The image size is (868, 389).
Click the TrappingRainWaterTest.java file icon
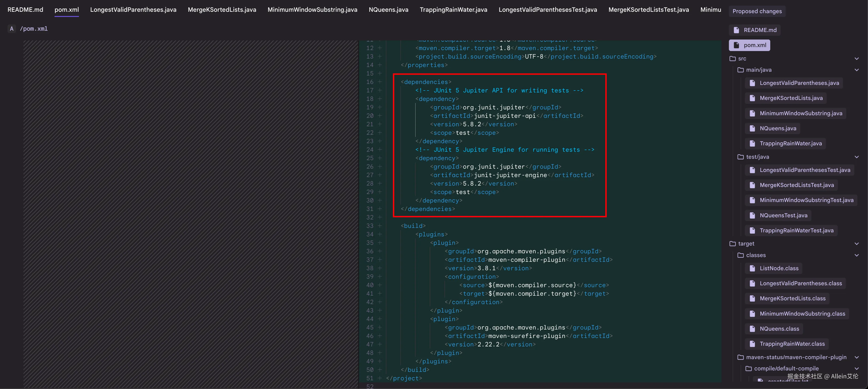[752, 230]
